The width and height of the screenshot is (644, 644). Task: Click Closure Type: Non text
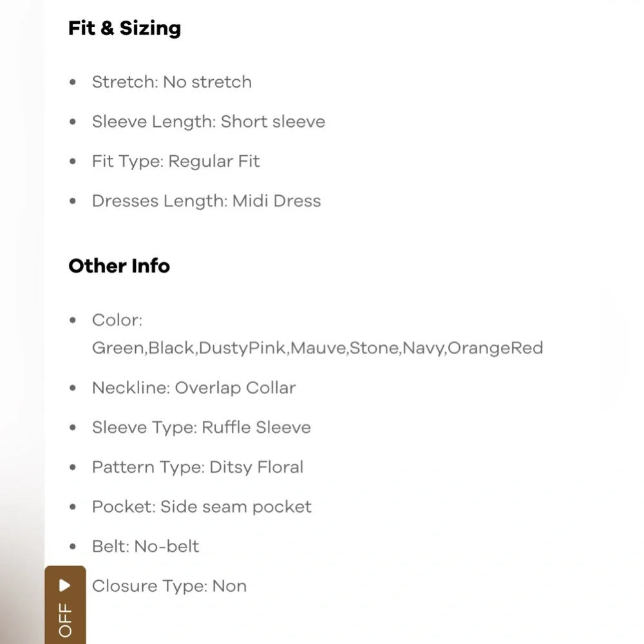(169, 586)
